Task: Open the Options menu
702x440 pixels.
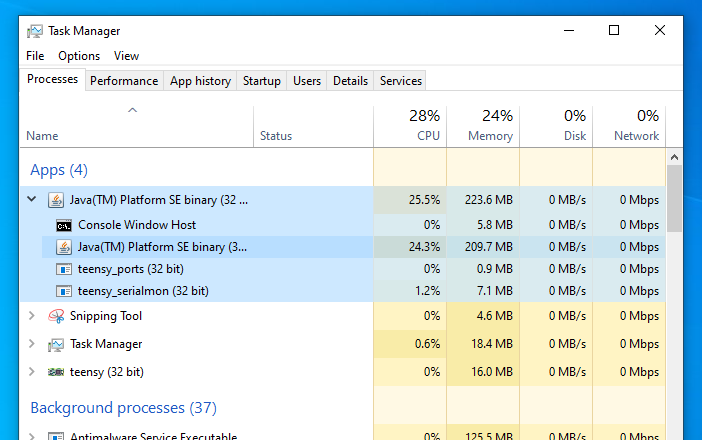Action: (x=79, y=56)
